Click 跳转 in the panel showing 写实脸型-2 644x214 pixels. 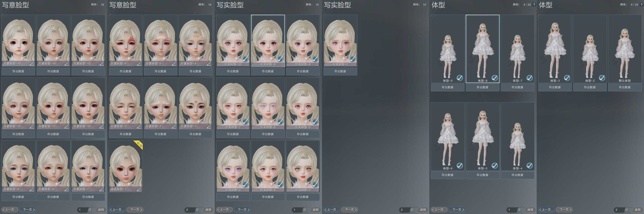[316, 210]
